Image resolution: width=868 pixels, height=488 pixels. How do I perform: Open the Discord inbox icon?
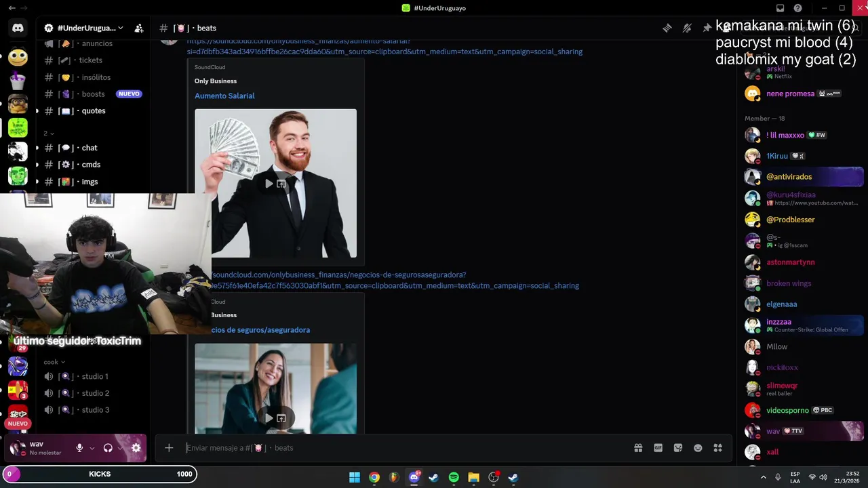(780, 8)
